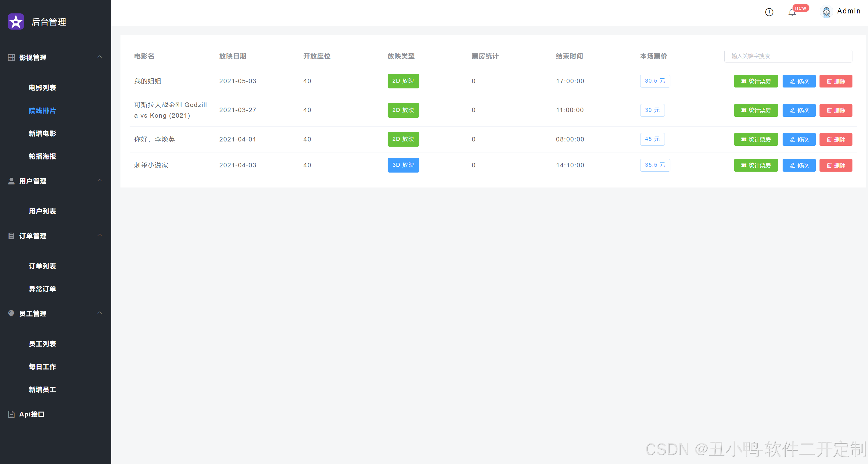This screenshot has height=464, width=868.
Task: Go to 轮播海报 in sidebar
Action: click(42, 157)
